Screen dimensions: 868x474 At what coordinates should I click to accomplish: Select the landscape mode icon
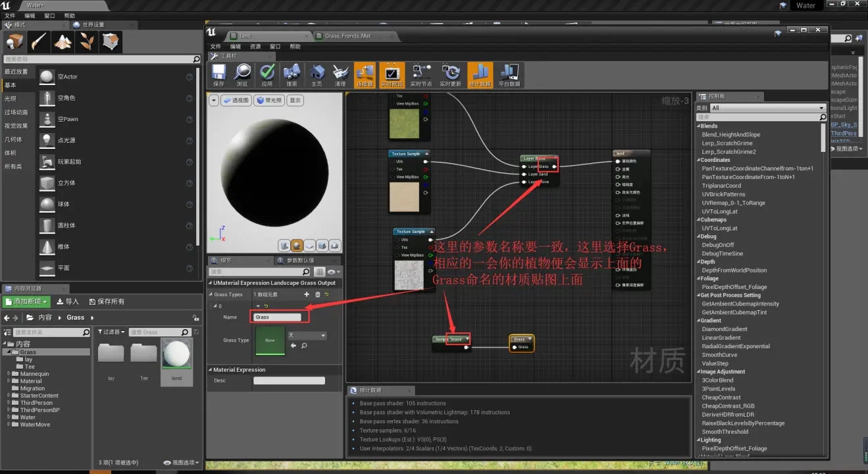pyautogui.click(x=63, y=41)
